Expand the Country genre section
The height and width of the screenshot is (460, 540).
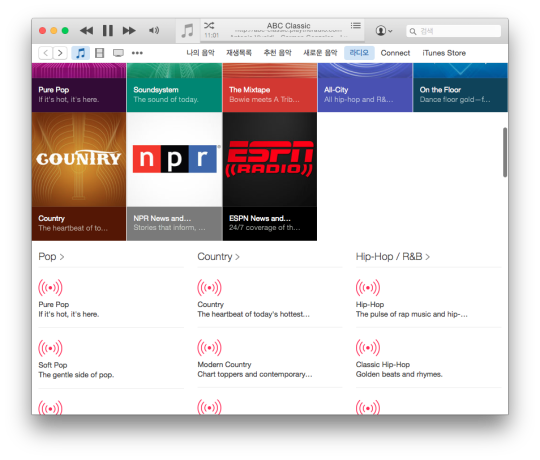(x=218, y=257)
